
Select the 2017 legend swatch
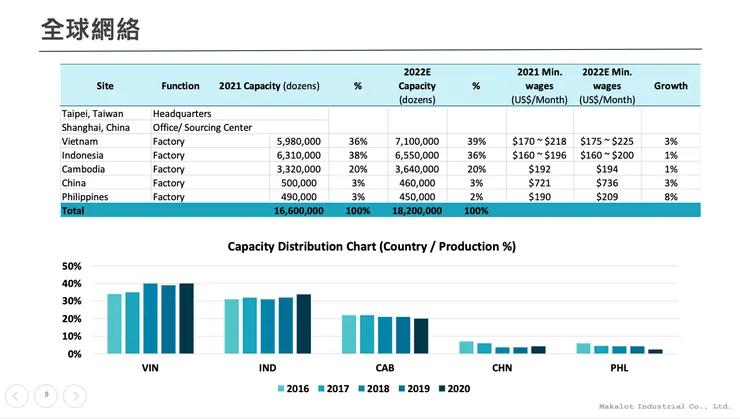tap(321, 389)
